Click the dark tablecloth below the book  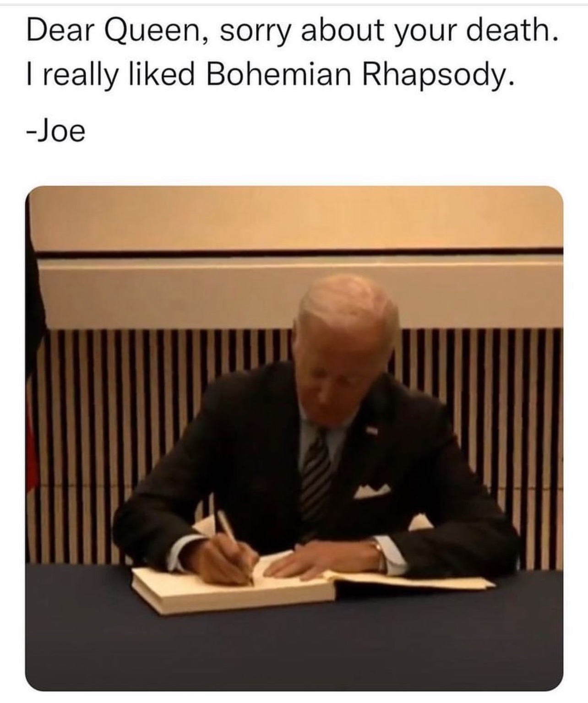coord(294,650)
